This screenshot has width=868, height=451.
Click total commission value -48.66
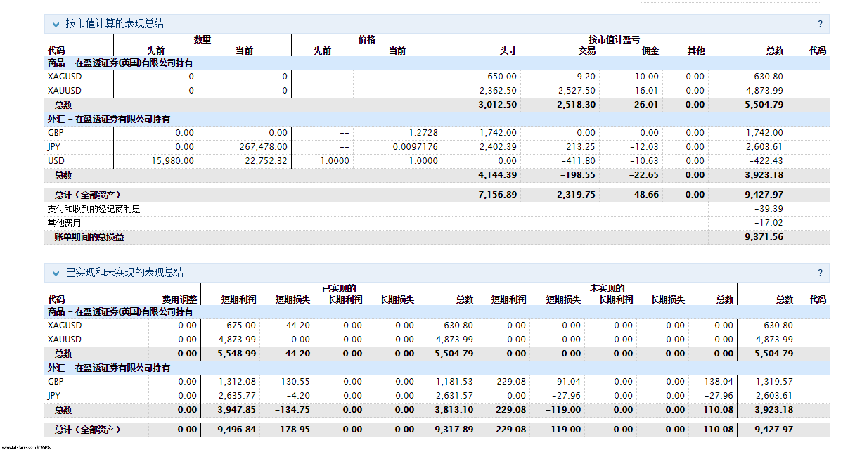pos(644,195)
